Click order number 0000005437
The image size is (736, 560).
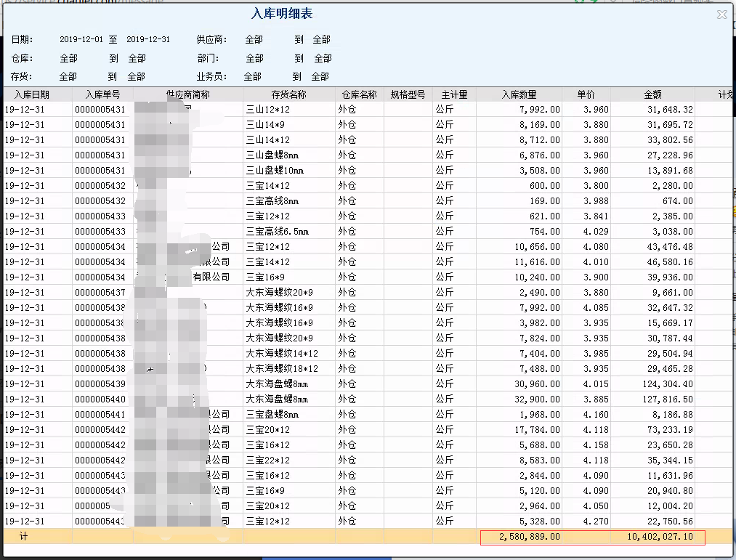(100, 293)
